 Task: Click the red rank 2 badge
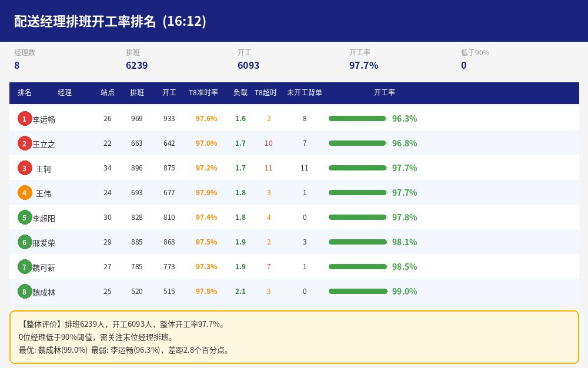click(x=25, y=143)
